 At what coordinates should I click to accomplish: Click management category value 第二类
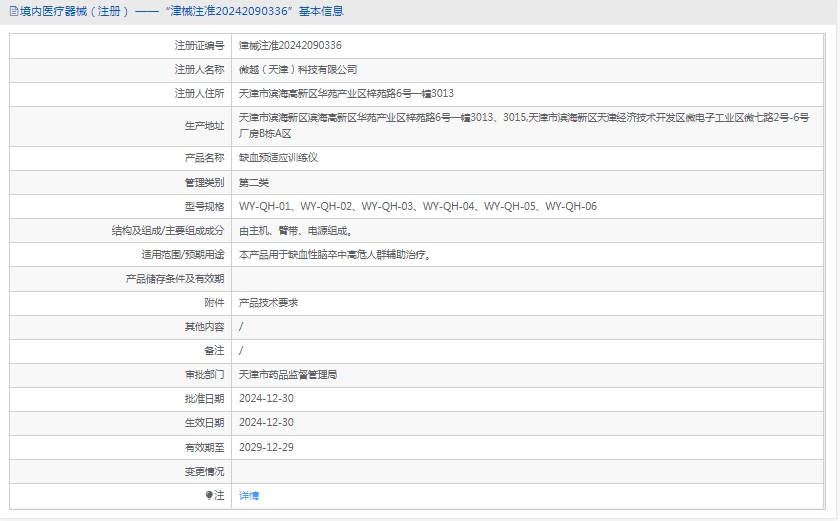click(x=254, y=182)
